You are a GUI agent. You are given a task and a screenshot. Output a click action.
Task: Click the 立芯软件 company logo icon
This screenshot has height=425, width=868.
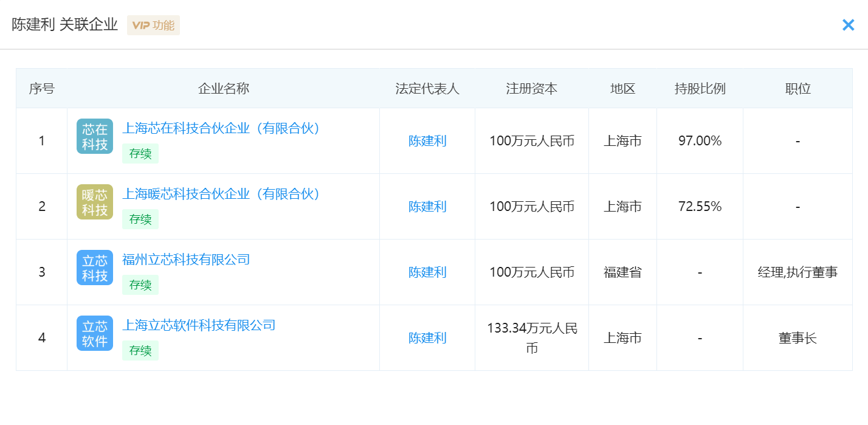[x=95, y=333]
